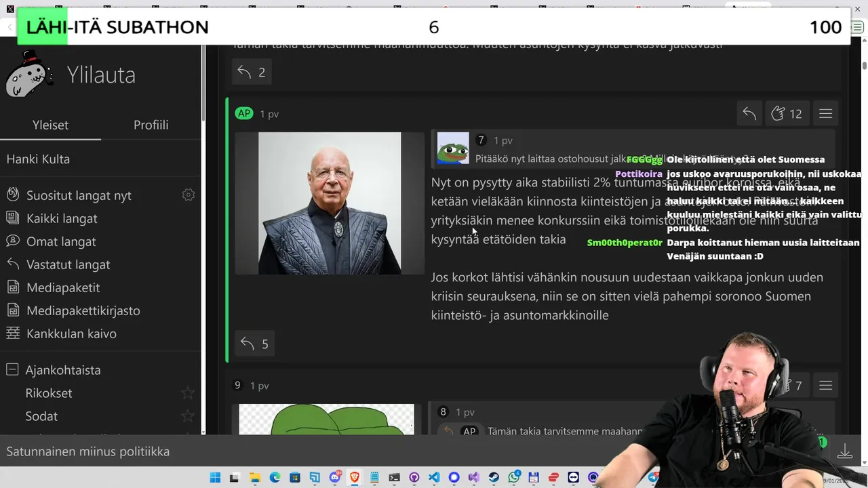Open Steam from the taskbar
The height and width of the screenshot is (488, 868).
tap(493, 478)
